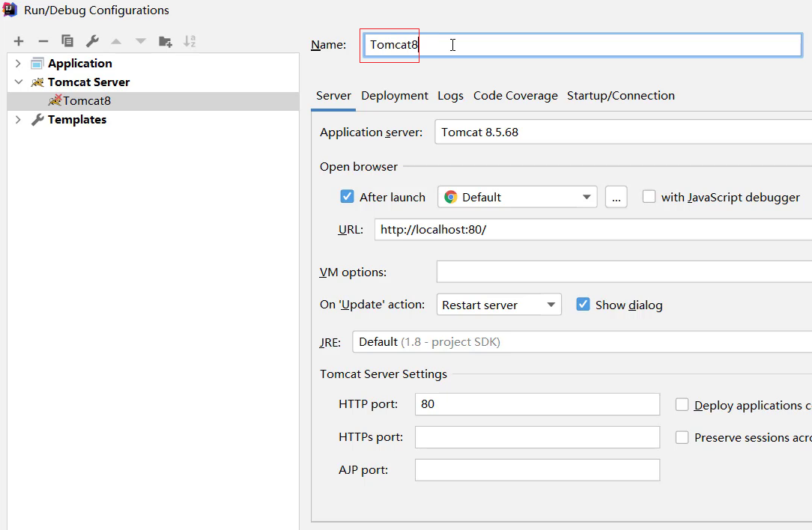Viewport: 812px width, 530px height.
Task: Add a new run configuration
Action: click(18, 41)
